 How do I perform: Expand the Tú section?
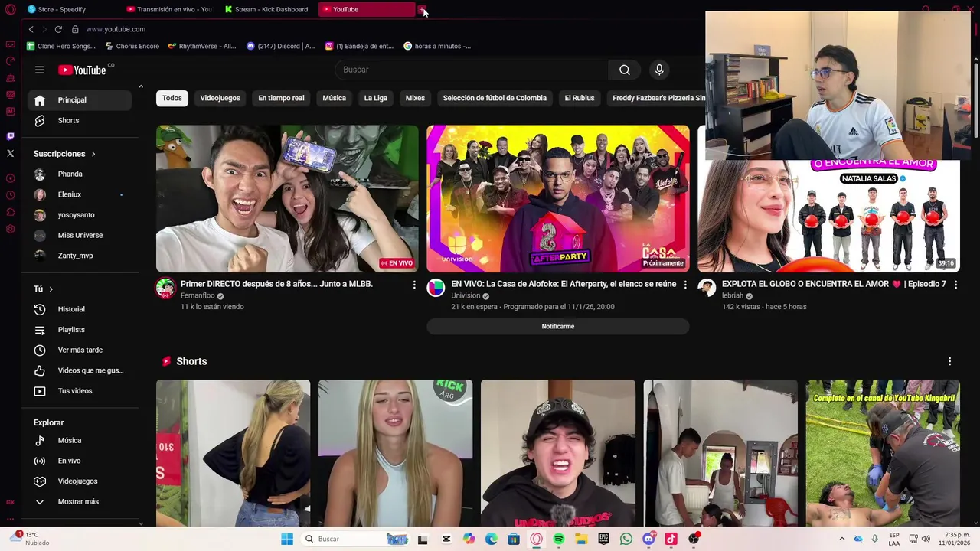point(43,289)
